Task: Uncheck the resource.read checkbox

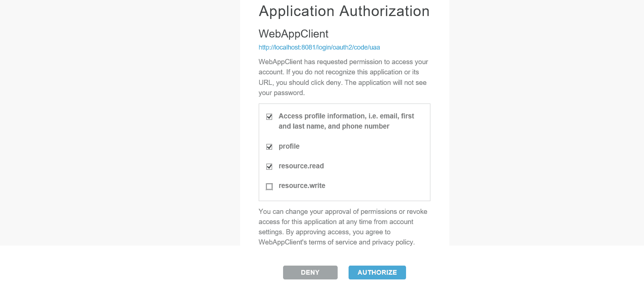Action: [x=269, y=166]
